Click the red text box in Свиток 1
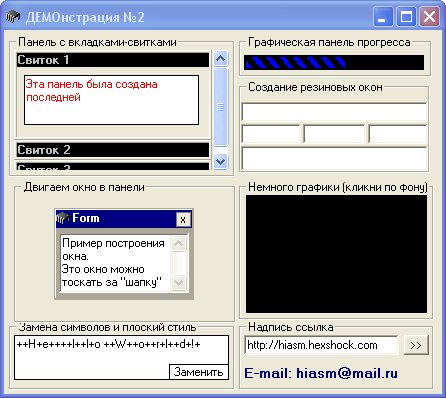Viewport: 446px width, 398px height. 111,100
